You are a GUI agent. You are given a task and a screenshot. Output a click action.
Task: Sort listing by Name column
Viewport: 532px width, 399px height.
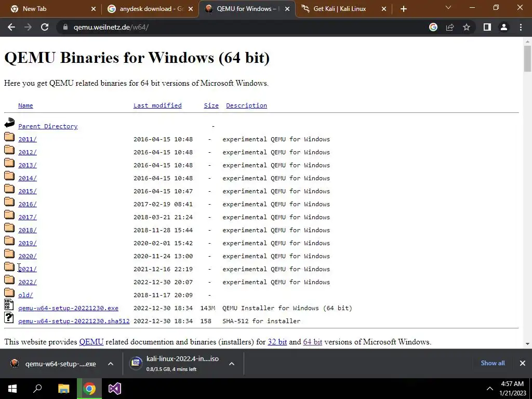[25, 105]
